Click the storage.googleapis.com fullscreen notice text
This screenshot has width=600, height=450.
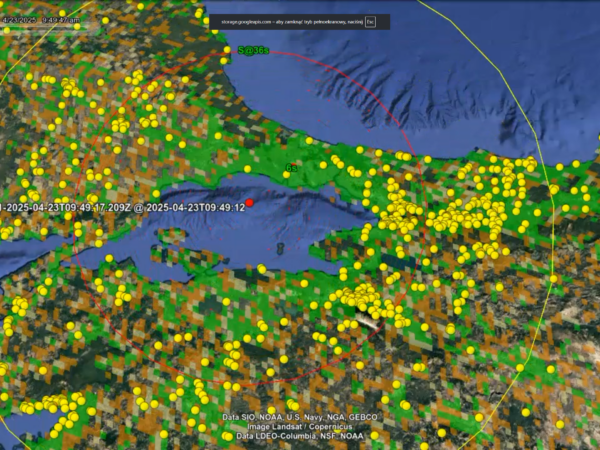pyautogui.click(x=292, y=22)
